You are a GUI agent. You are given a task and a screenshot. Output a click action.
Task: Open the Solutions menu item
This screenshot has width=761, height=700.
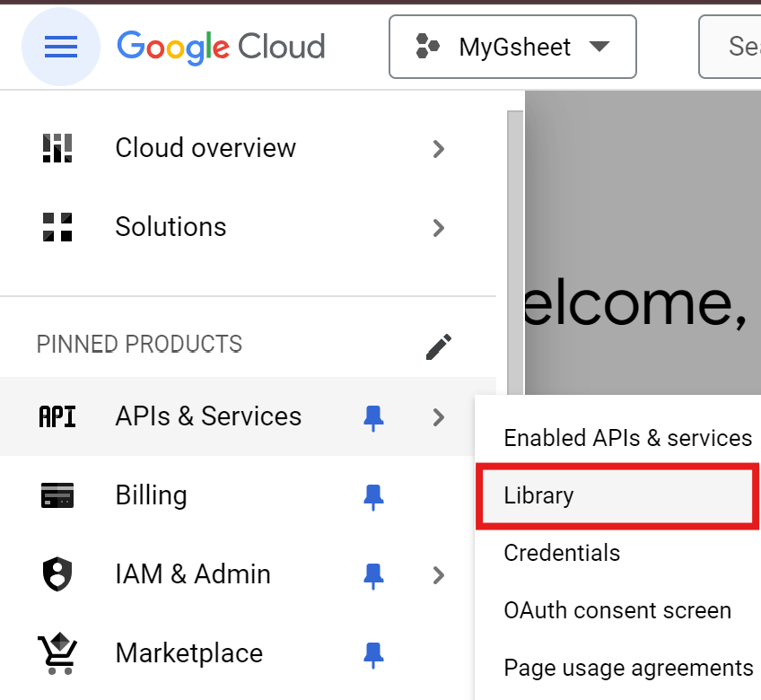(248, 227)
